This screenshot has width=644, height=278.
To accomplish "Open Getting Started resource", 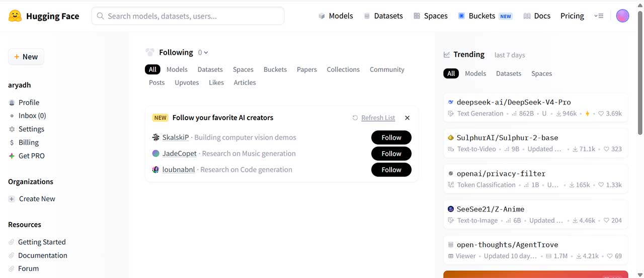I will 37,242.
